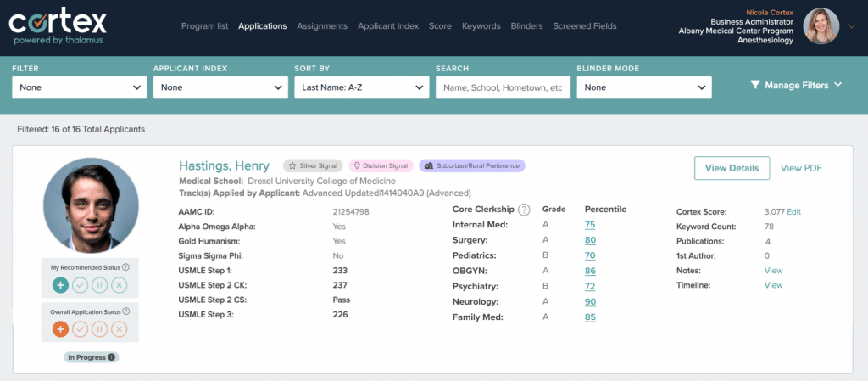
Task: Click the plus icon under My Recommended Status
Action: (x=60, y=285)
